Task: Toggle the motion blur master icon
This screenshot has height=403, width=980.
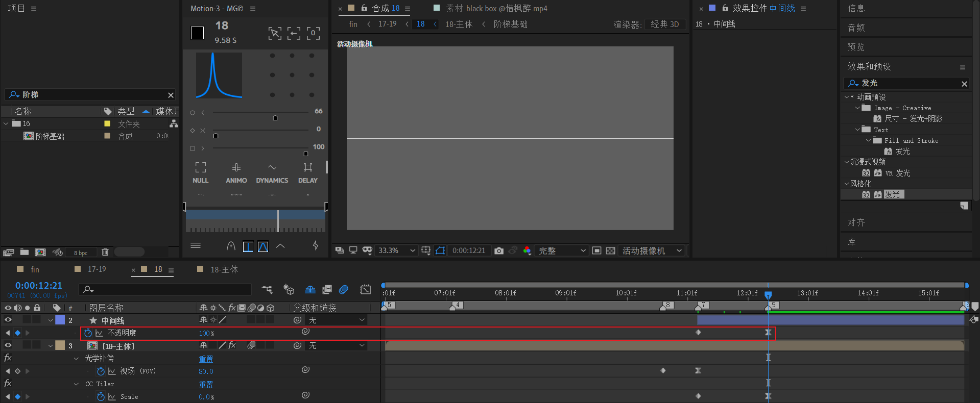Action: pos(344,290)
